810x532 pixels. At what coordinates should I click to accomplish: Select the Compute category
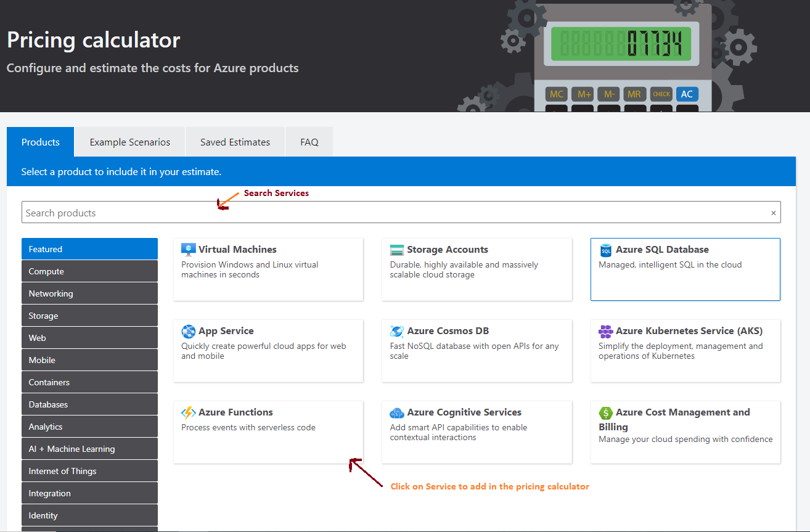89,271
